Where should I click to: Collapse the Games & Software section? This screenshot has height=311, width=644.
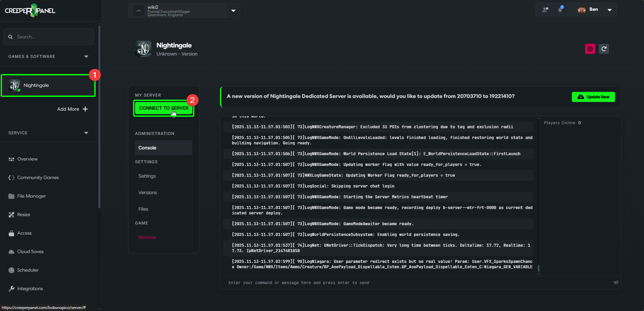tap(86, 57)
